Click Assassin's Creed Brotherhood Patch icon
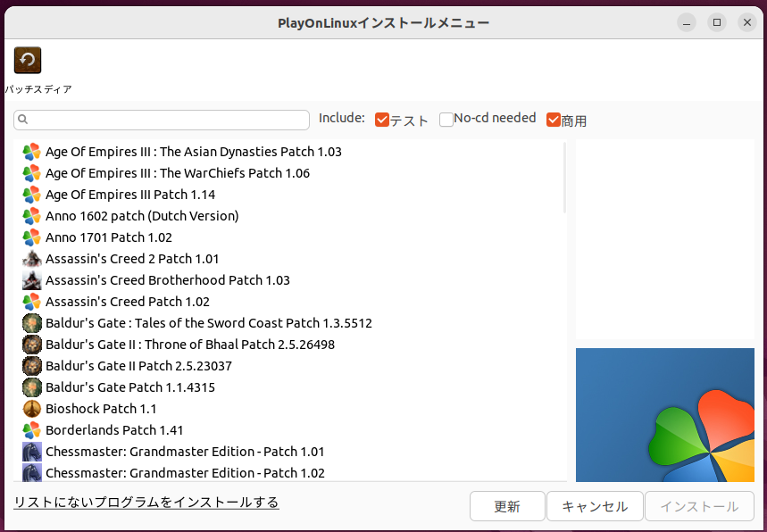 click(x=32, y=280)
